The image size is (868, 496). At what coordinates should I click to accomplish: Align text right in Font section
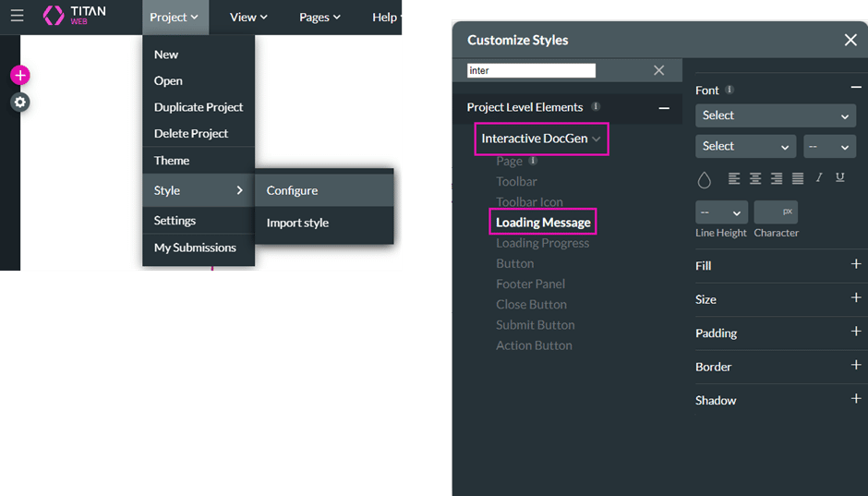tap(777, 178)
